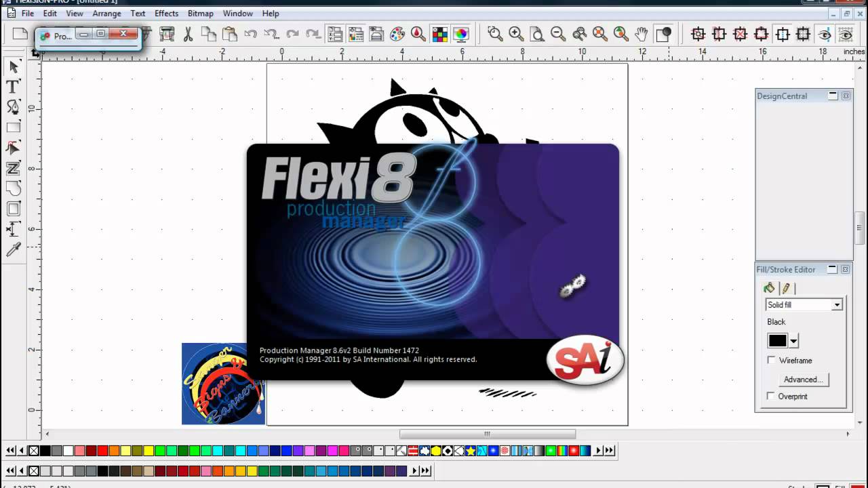Open the color mixer palette icon
The height and width of the screenshot is (488, 868).
click(397, 34)
